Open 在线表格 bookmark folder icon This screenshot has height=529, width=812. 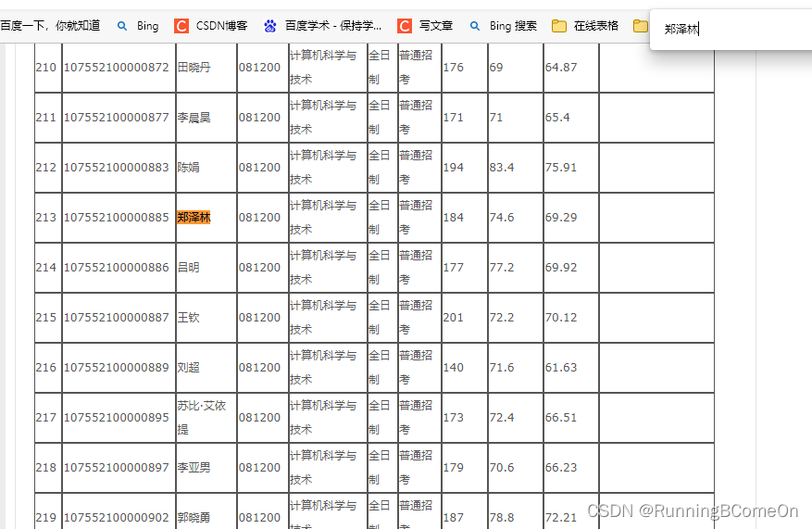point(558,26)
